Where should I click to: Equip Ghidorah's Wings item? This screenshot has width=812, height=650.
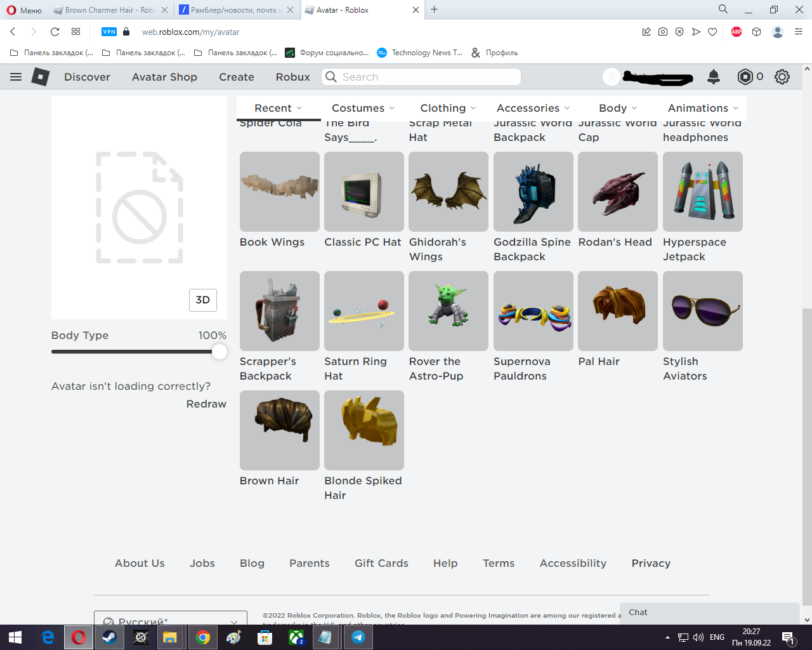[x=449, y=192]
